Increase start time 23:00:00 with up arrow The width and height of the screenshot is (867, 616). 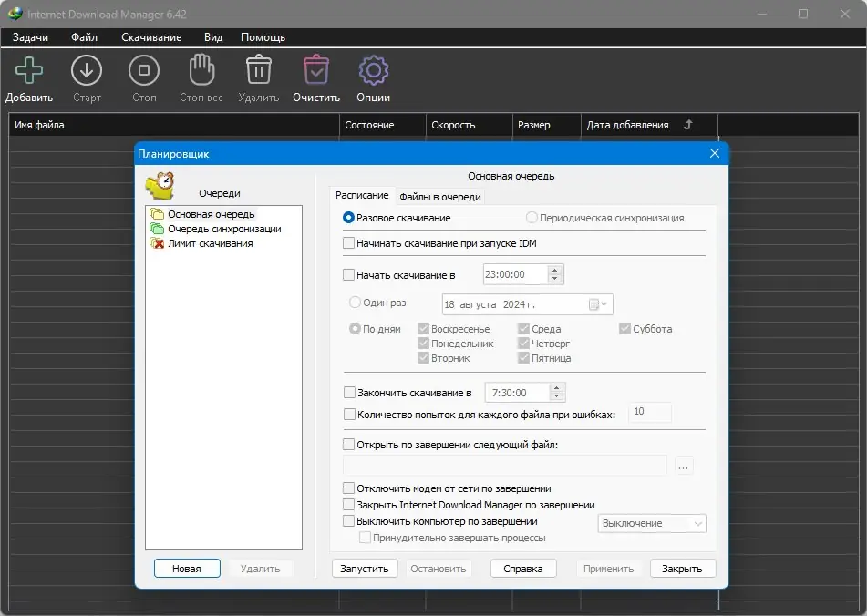(x=554, y=270)
